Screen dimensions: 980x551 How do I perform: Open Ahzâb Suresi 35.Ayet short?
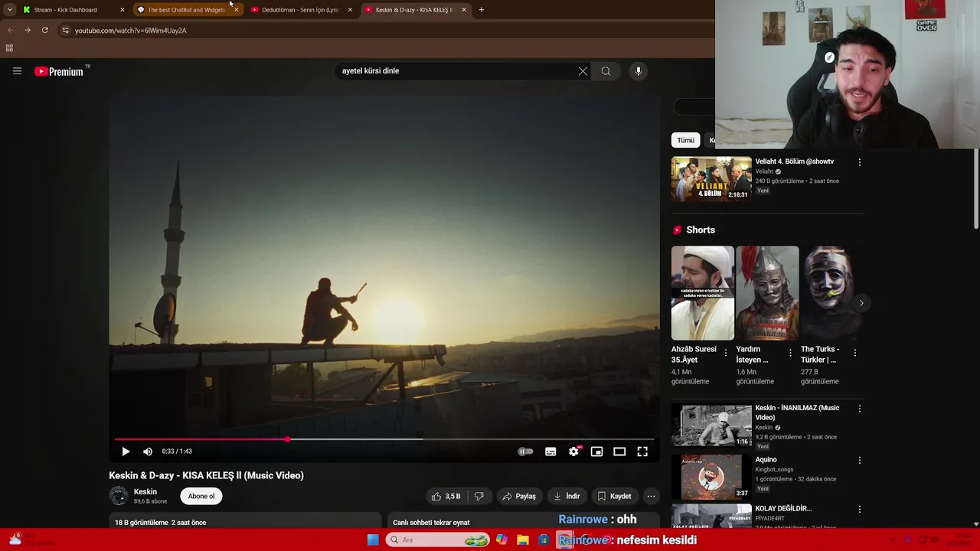click(702, 293)
